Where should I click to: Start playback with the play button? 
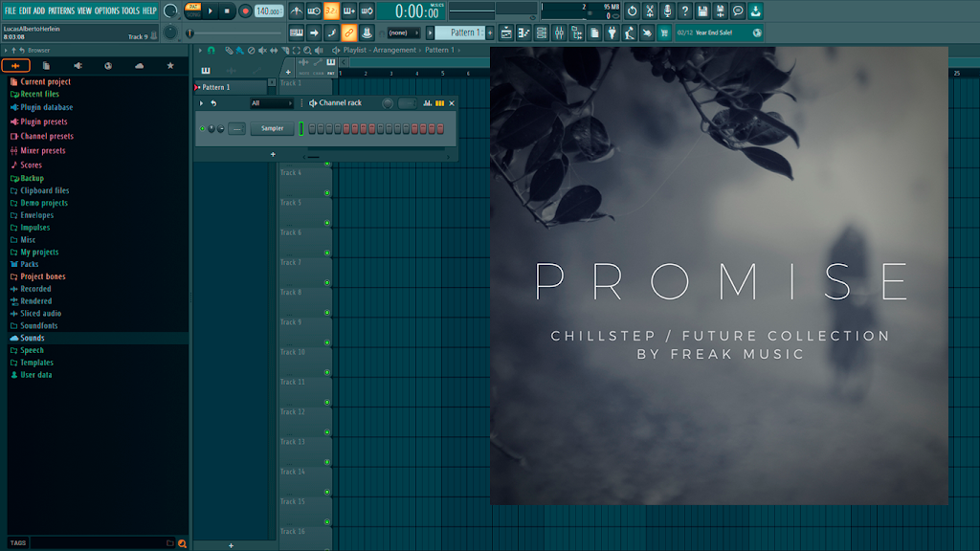click(211, 11)
